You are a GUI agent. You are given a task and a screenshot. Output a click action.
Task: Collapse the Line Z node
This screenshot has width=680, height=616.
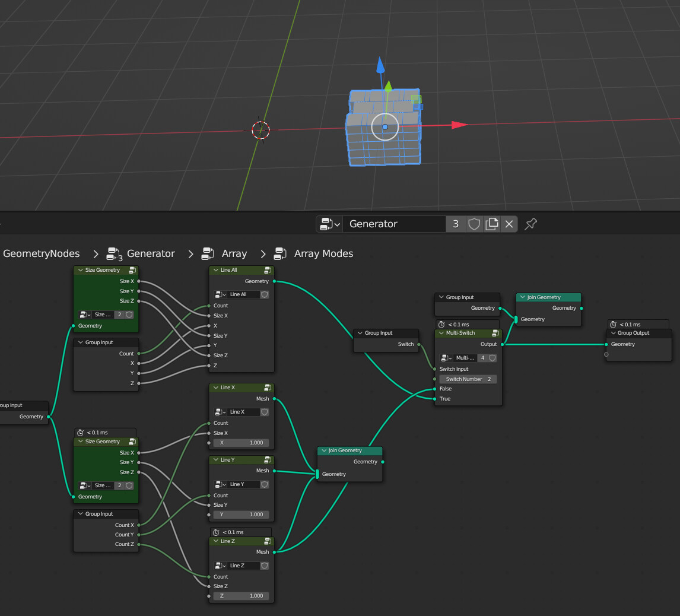(215, 541)
